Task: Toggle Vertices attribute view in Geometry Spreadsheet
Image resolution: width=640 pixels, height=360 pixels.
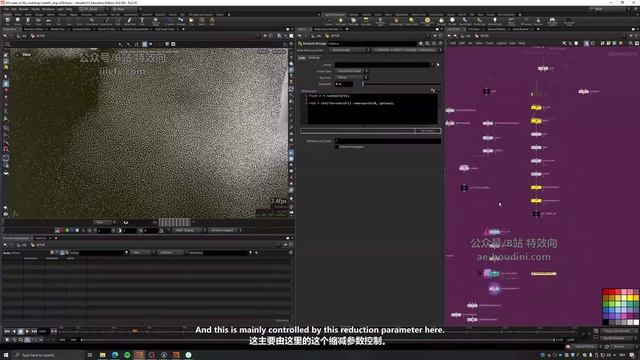Action: click(57, 253)
